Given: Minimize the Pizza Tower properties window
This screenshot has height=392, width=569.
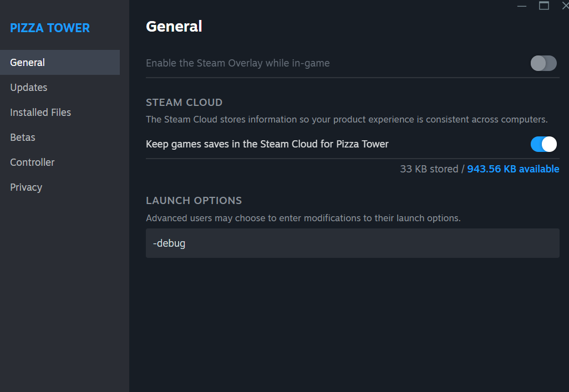Looking at the screenshot, I should coord(522,6).
